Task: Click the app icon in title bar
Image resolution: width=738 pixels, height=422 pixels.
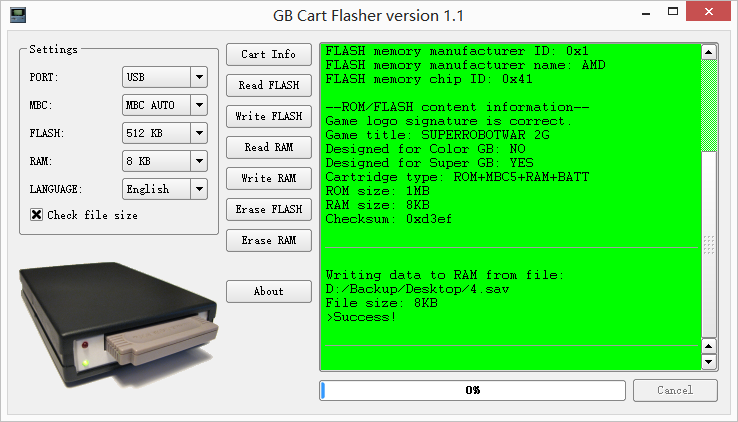Action: (x=16, y=15)
